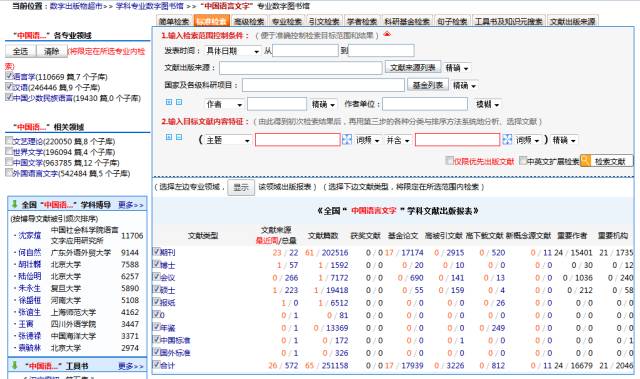
Task: Open 精确 dropdown next to 文献来源列表
Action: (457, 68)
